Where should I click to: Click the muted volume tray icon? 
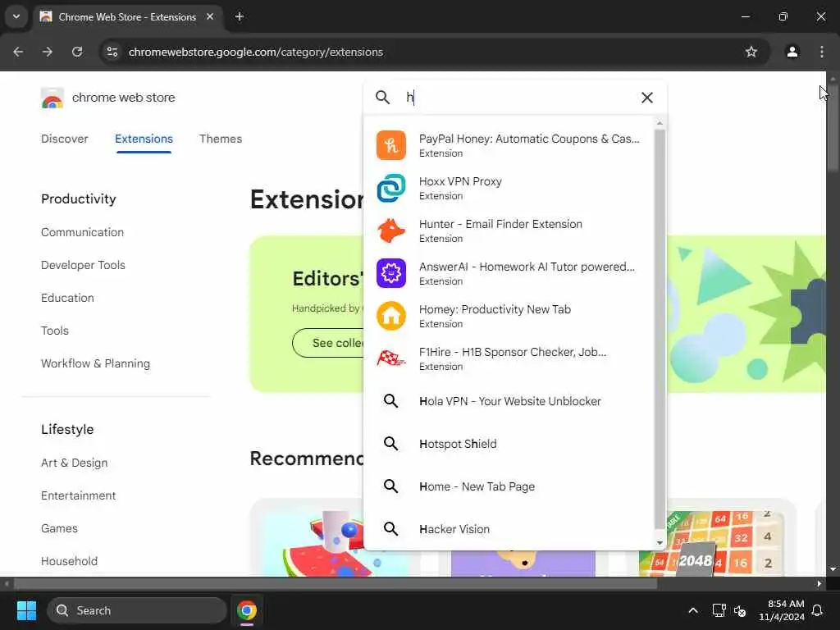(x=740, y=610)
